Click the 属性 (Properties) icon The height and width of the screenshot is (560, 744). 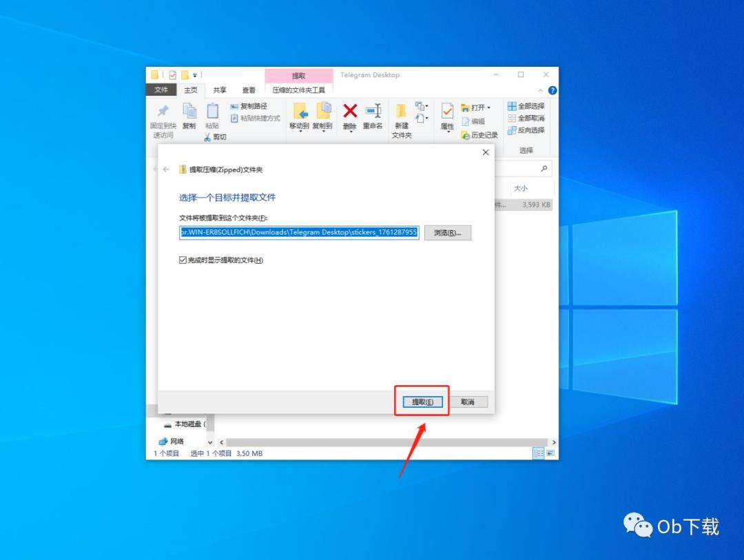(447, 112)
